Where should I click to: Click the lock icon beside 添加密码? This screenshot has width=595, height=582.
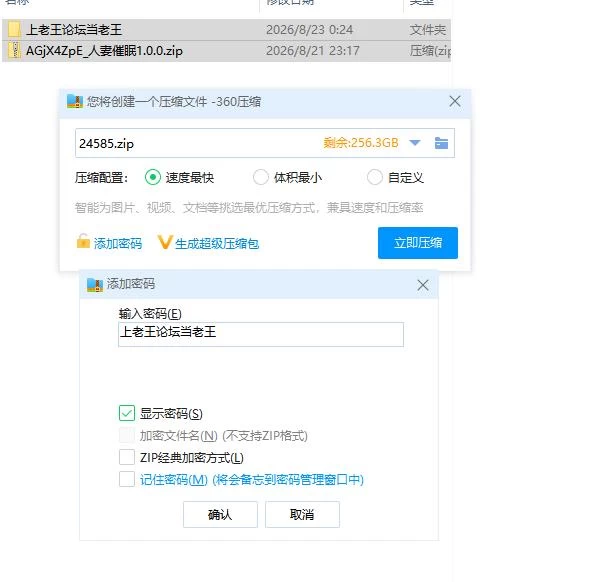(83, 241)
